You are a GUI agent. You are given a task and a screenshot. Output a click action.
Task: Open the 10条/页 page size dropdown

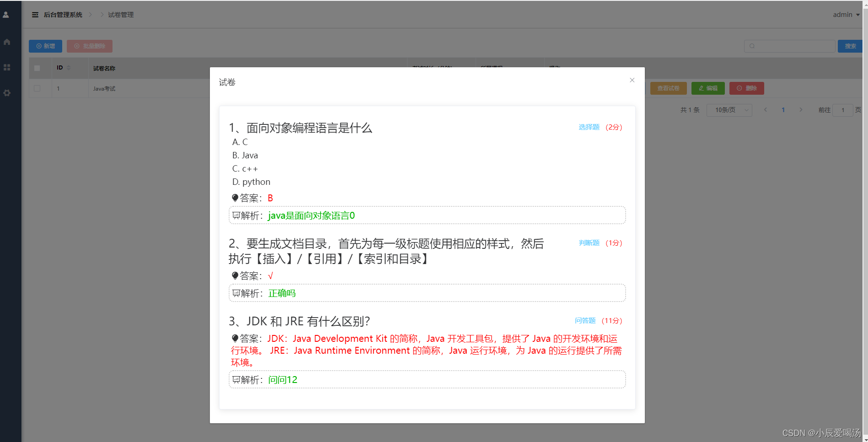pos(729,110)
